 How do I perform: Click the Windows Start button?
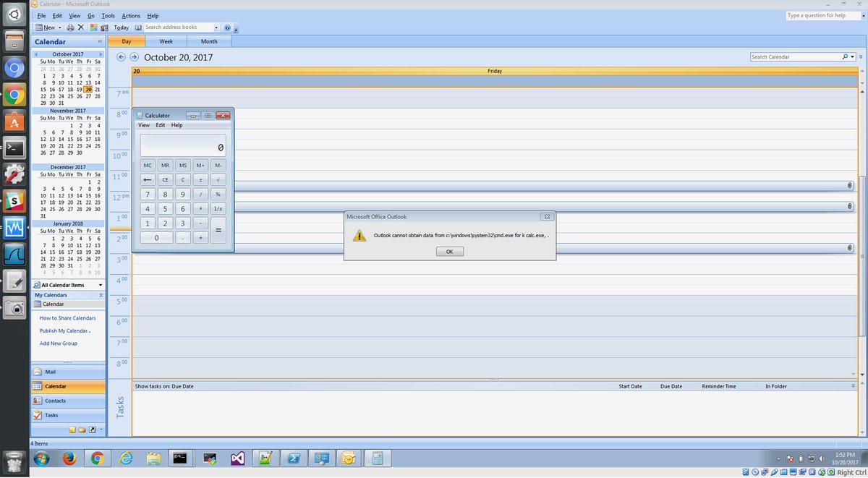pos(41,458)
